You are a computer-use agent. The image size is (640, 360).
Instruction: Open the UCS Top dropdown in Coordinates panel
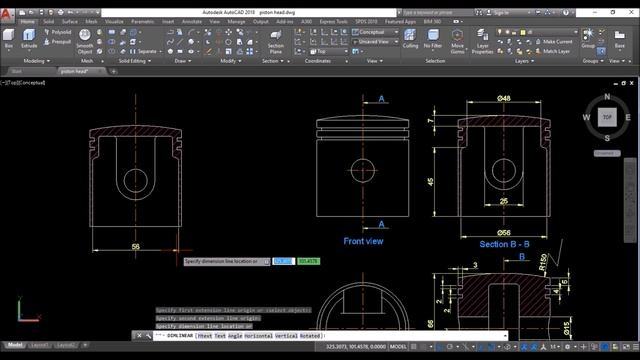pyautogui.click(x=329, y=51)
